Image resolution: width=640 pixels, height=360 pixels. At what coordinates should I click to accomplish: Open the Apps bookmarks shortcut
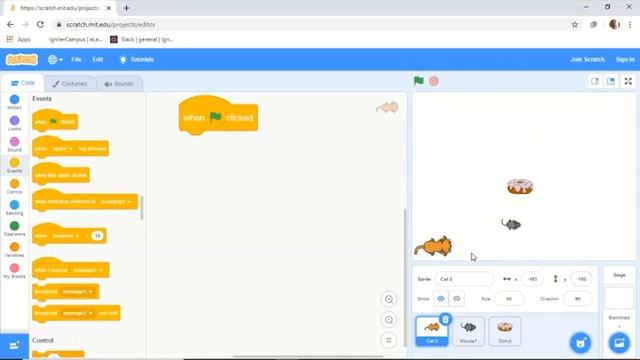19,39
